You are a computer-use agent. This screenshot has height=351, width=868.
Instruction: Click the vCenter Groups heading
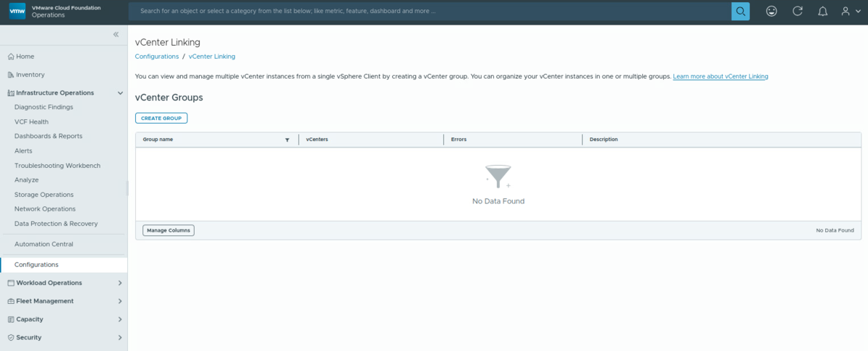[x=169, y=97]
